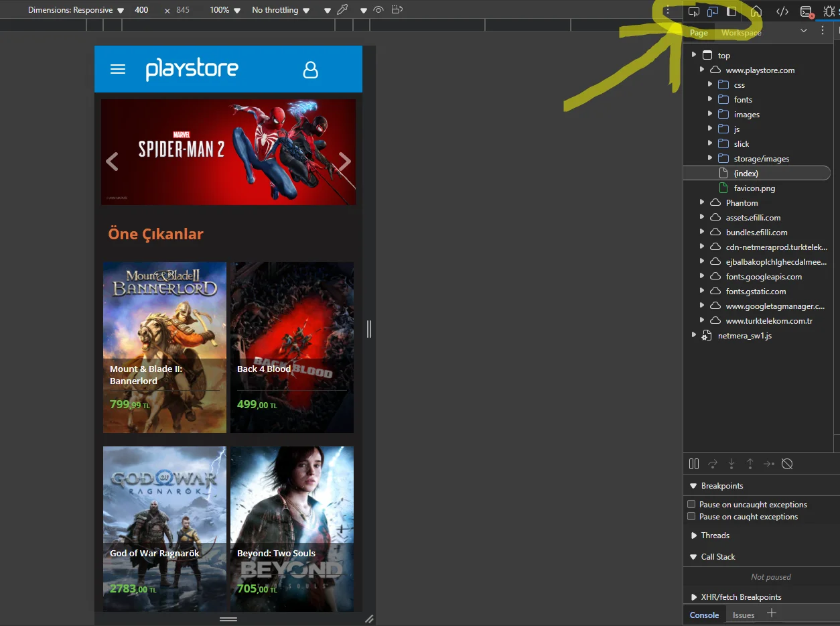Expand the Threads section
This screenshot has height=626, width=840.
[715, 536]
